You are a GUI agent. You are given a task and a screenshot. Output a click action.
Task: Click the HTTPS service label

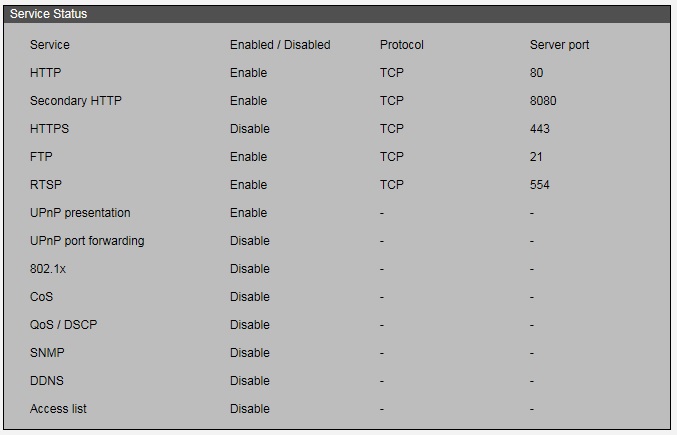50,129
